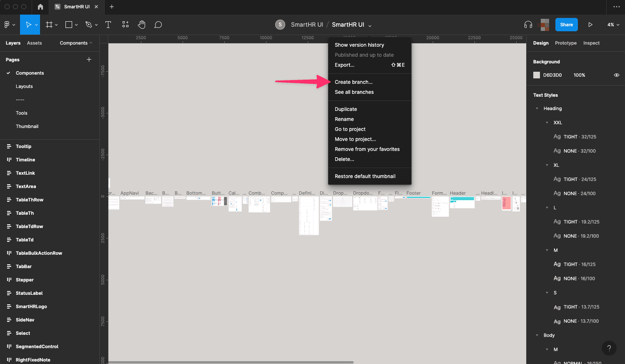Open the Comment tool
This screenshot has width=625, height=364.
(x=158, y=25)
